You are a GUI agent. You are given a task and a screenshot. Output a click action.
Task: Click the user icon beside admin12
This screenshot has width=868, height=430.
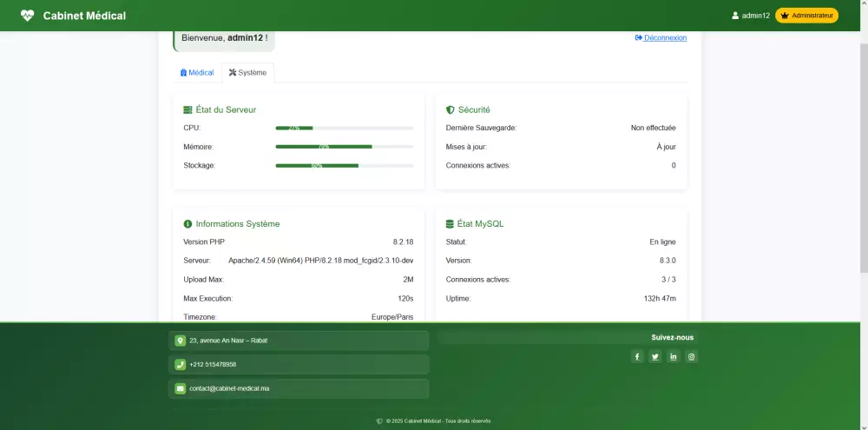(735, 16)
